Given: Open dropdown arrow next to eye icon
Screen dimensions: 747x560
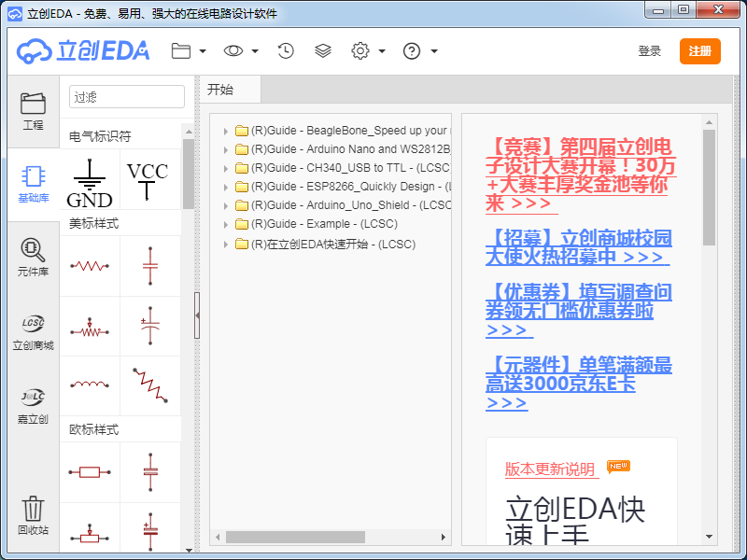Looking at the screenshot, I should click(255, 51).
